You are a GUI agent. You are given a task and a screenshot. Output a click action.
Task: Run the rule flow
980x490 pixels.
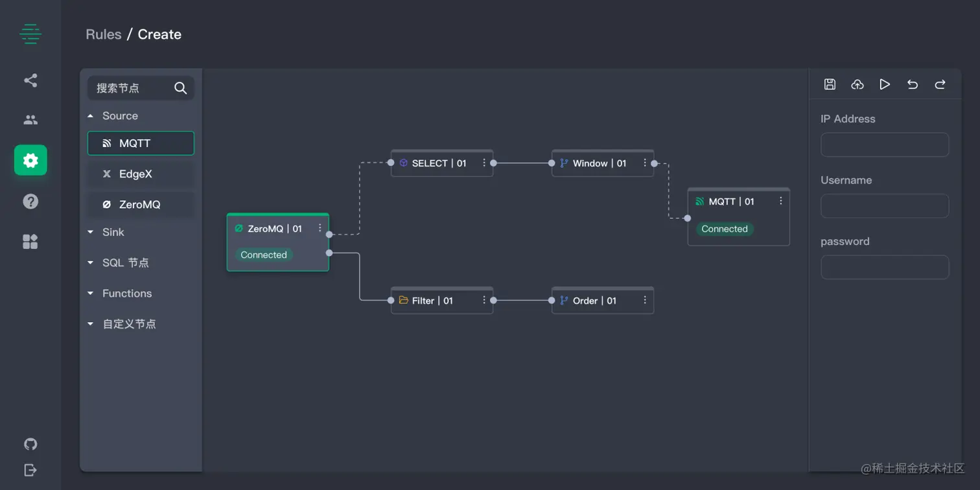(884, 84)
